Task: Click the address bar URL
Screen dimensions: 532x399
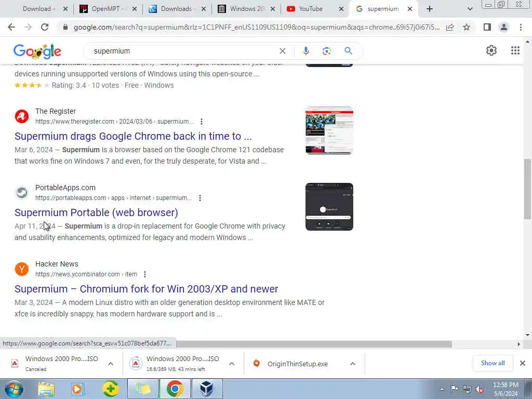Action: 257,27
